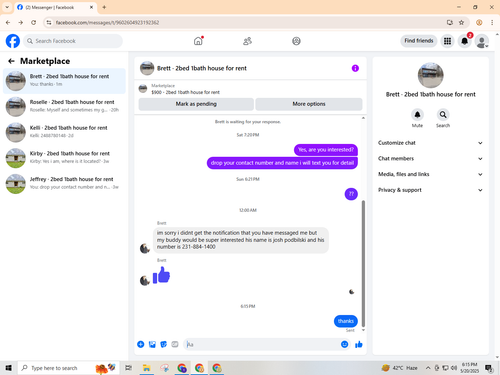Select 'drop your contact number' message bubble

(282, 163)
